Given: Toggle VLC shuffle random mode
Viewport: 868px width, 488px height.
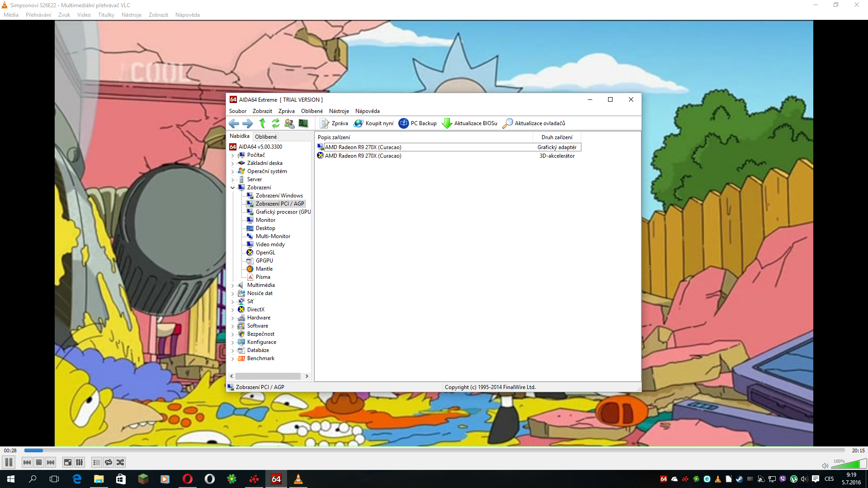Looking at the screenshot, I should [120, 462].
